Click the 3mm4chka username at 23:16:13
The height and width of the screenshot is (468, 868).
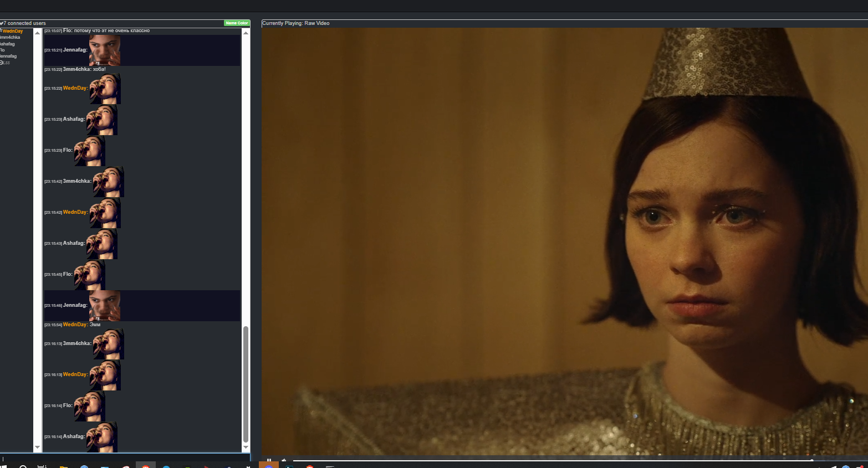[77, 343]
